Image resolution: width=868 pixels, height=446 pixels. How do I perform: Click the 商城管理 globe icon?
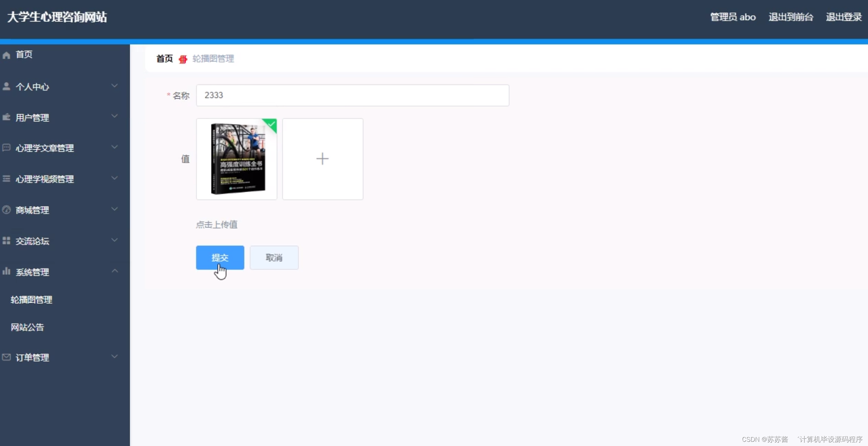pos(6,210)
